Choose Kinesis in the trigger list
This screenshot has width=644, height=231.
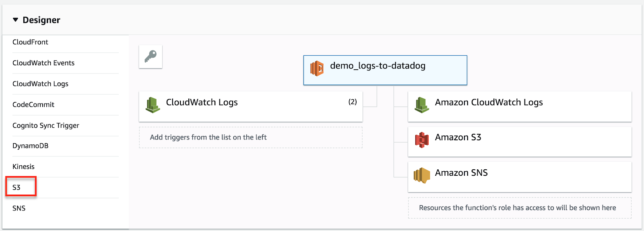click(x=23, y=166)
